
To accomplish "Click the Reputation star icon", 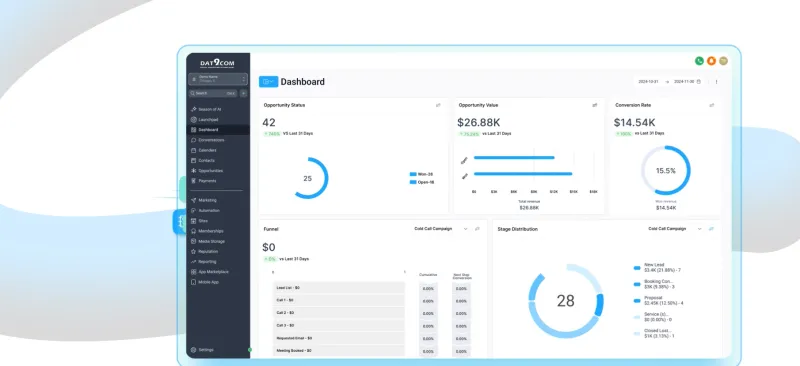I will (193, 251).
